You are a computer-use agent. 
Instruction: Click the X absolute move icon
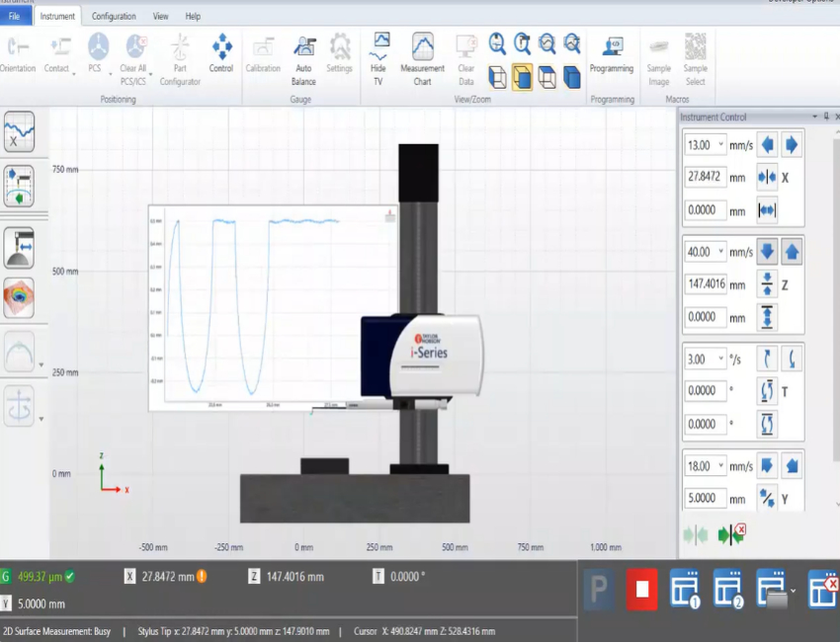767,177
